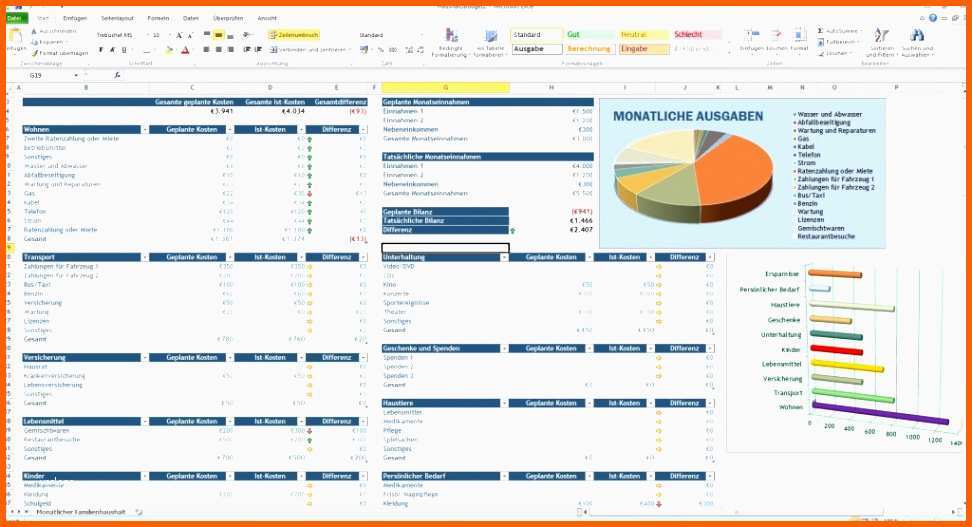Image resolution: width=972 pixels, height=527 pixels.
Task: Switch to Formeln ribbon tab
Action: [x=158, y=19]
